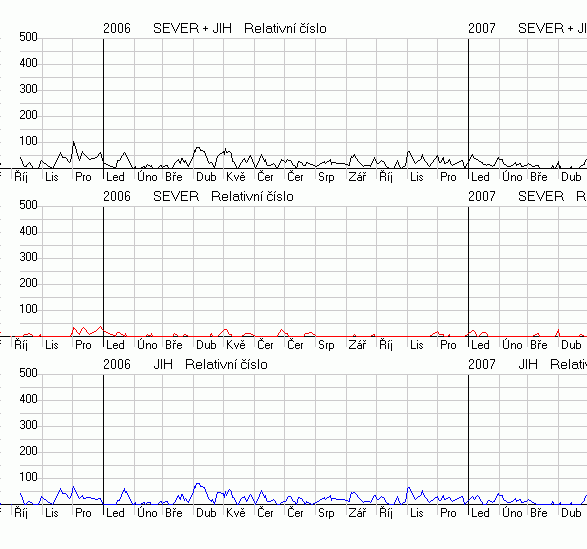Click the highest black peak above Pro in the top chart

point(73,142)
